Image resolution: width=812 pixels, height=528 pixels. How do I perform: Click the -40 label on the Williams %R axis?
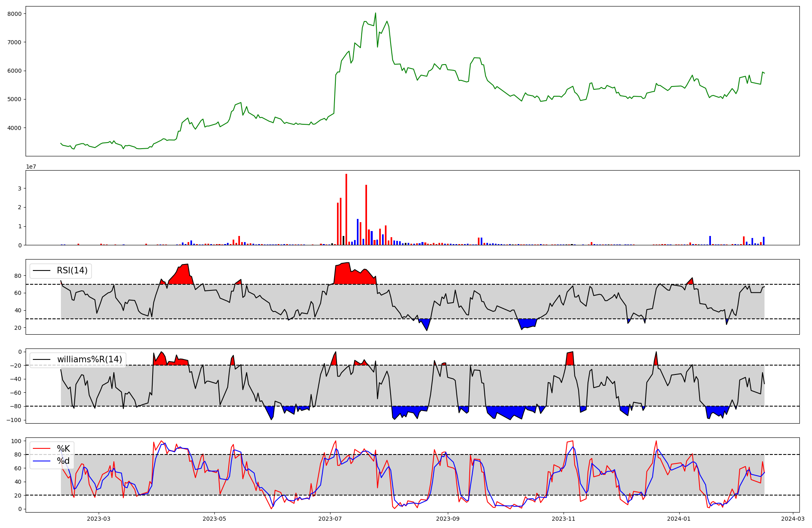16,379
